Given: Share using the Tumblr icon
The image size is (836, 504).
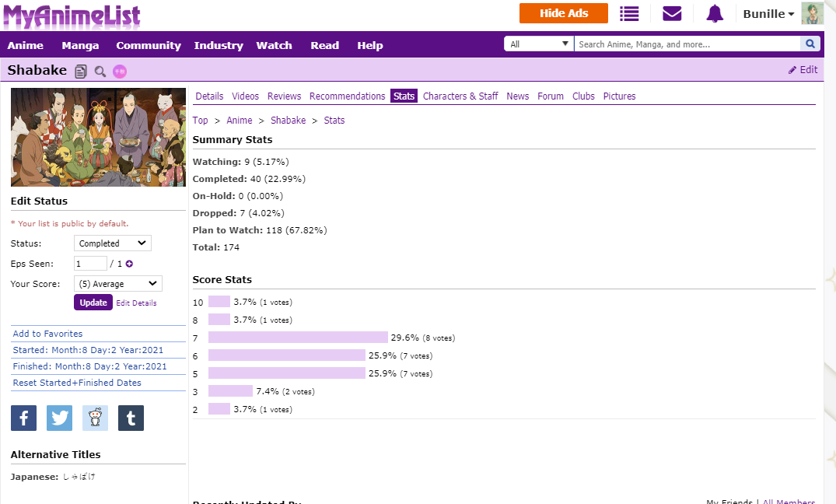Looking at the screenshot, I should coord(131,418).
